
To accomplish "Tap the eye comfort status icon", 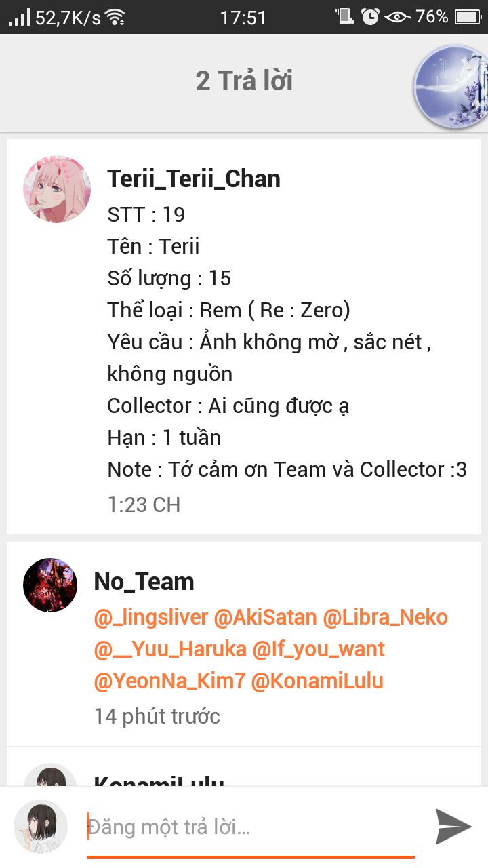I will point(397,17).
